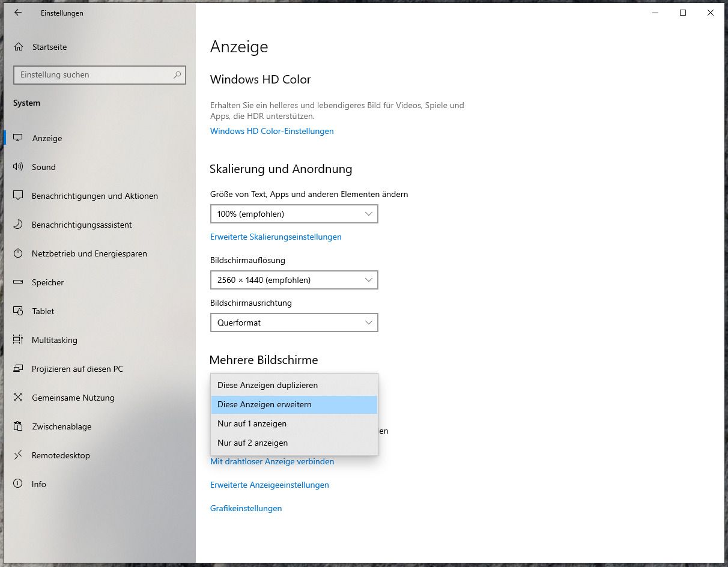Screen dimensions: 728x567
Task: Click the back arrow icon in Einstellungen
Action: coord(18,13)
